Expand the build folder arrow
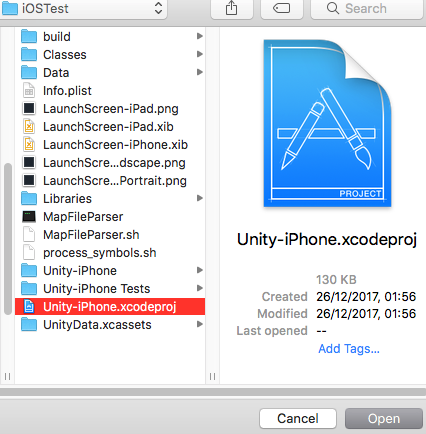Screen dimensions: 426x434 [200, 36]
